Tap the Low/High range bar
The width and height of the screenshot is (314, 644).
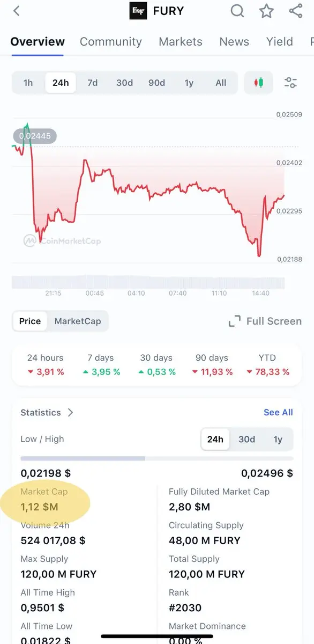click(157, 458)
